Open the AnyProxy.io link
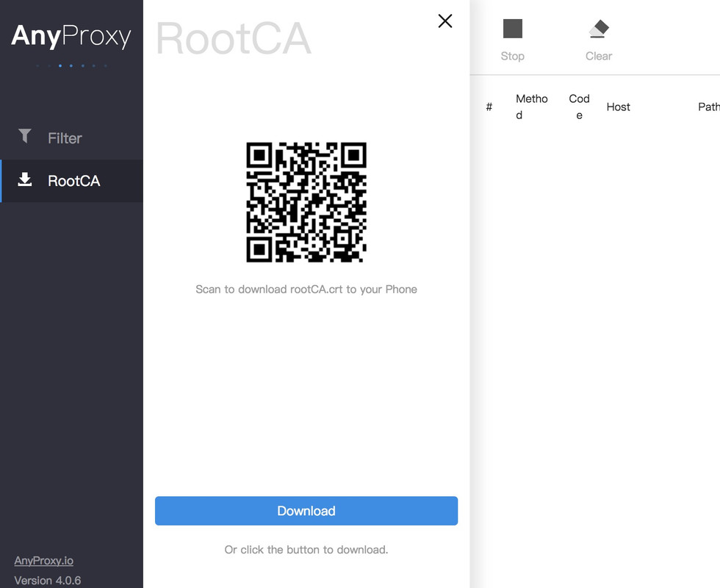 coord(43,560)
